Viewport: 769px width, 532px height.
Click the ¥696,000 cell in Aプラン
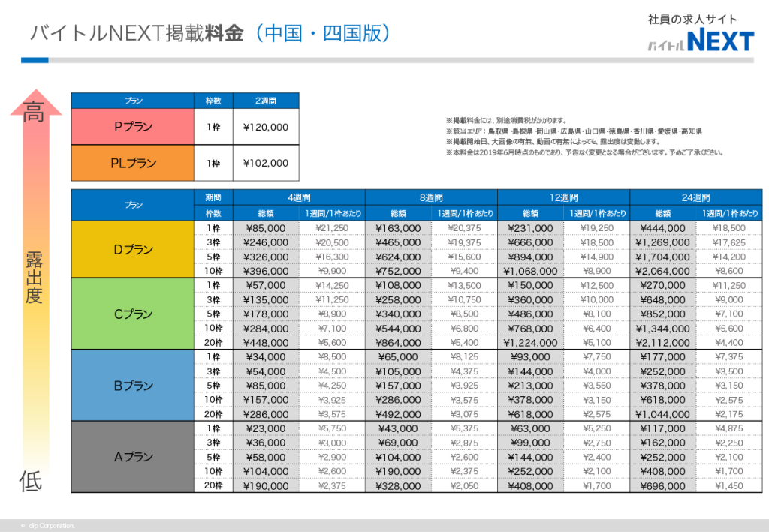(x=662, y=486)
